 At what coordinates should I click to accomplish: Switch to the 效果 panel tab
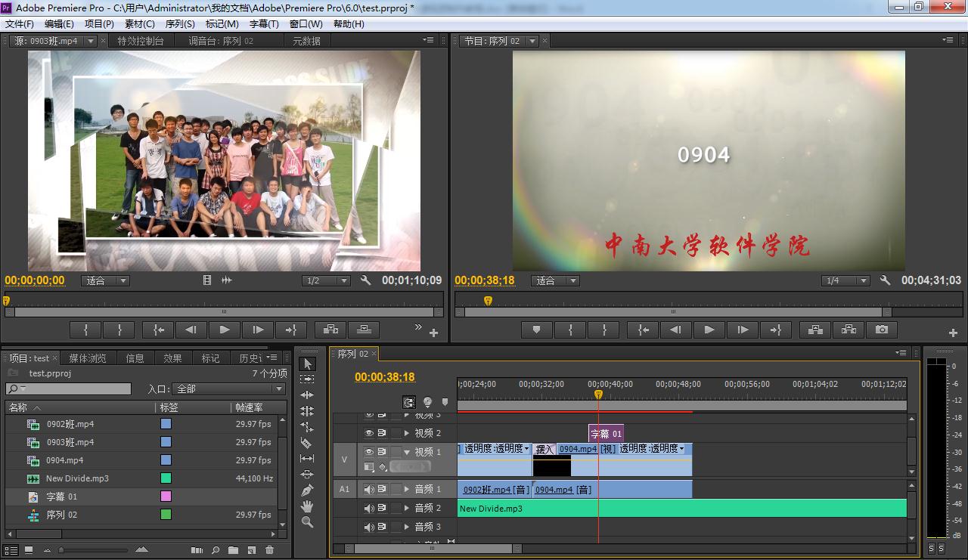173,357
